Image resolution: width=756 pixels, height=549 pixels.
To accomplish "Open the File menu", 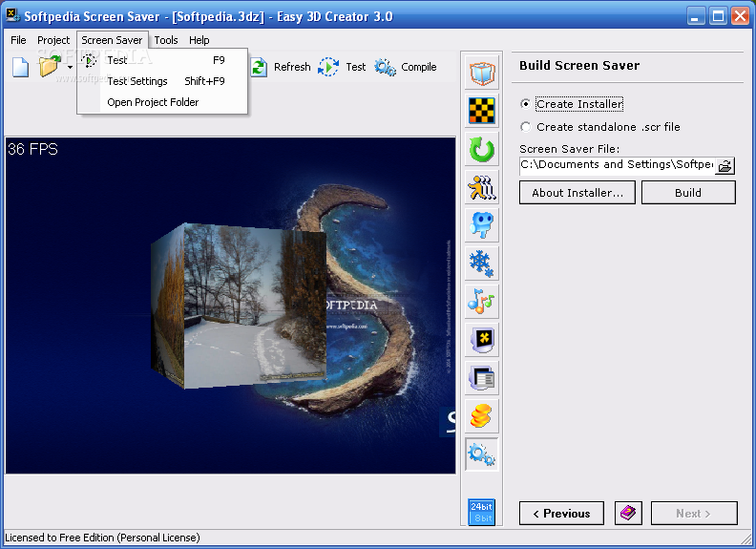I will tap(18, 40).
